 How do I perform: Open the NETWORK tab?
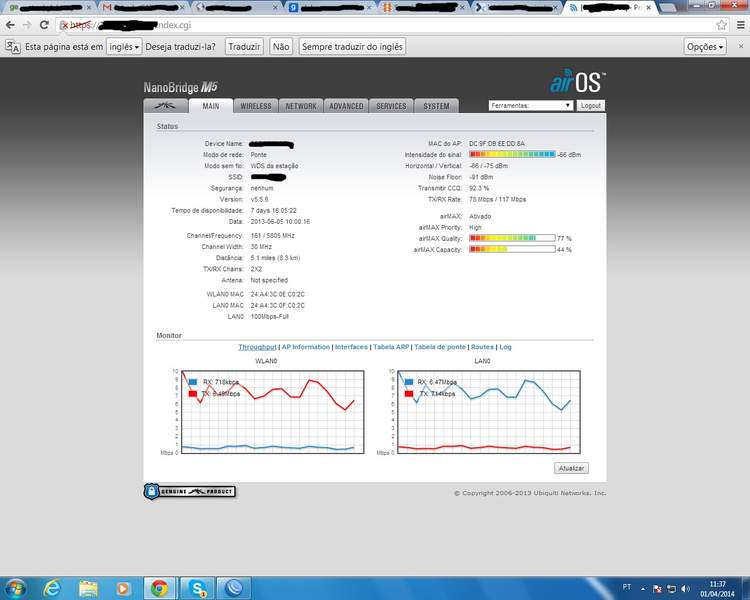[x=301, y=106]
